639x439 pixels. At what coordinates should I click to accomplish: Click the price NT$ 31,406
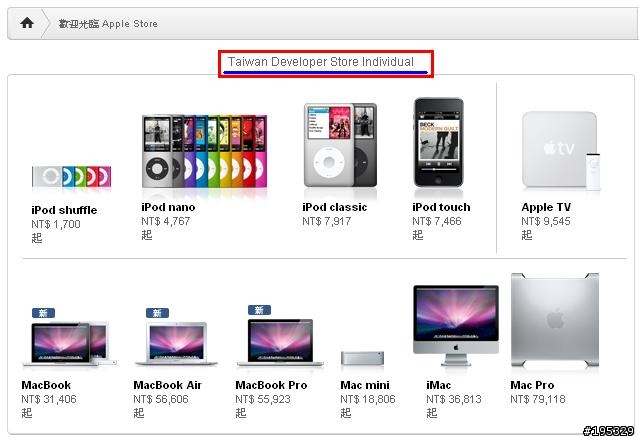click(49, 399)
